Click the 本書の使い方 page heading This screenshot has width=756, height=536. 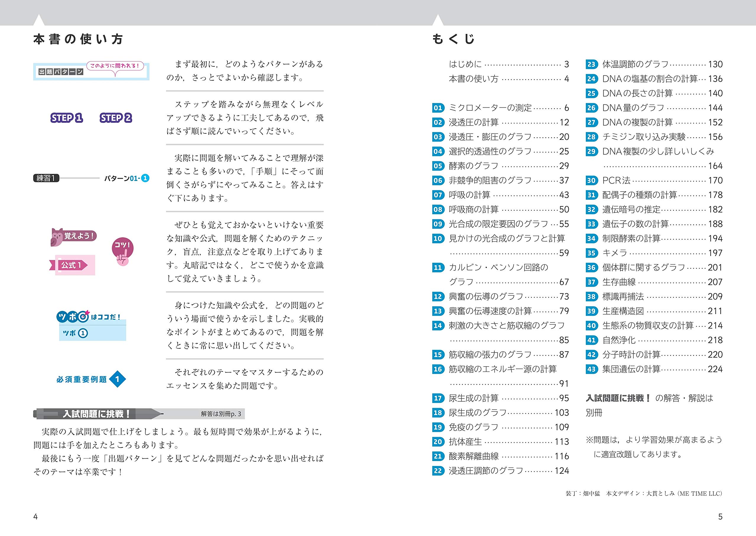78,39
